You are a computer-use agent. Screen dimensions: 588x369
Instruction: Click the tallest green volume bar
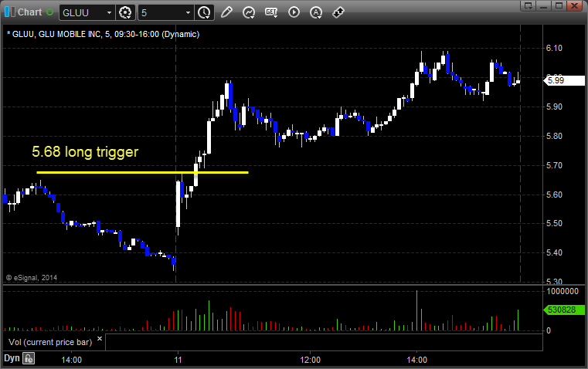pos(416,310)
